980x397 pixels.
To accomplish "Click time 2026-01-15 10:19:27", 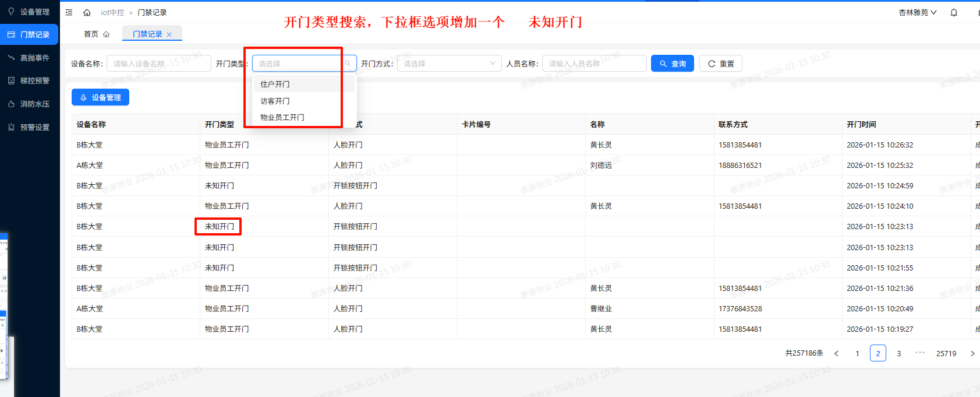I will (x=880, y=329).
